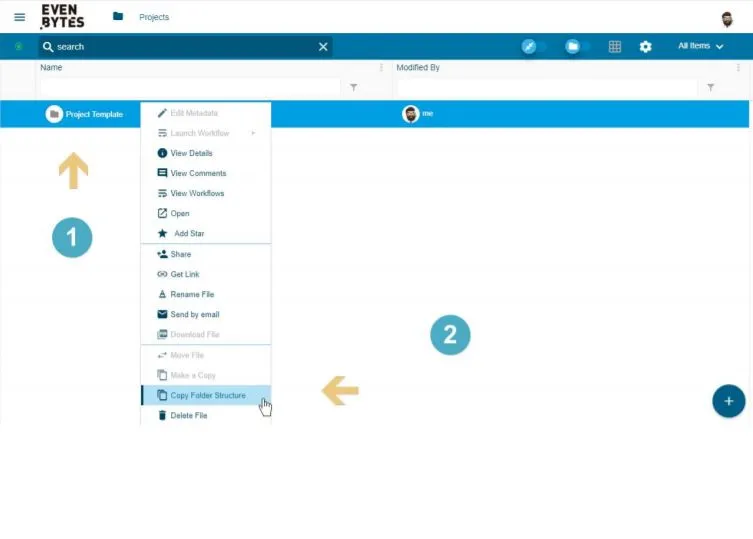The image size is (753, 539).
Task: Select the Project Template row name
Action: (x=94, y=114)
